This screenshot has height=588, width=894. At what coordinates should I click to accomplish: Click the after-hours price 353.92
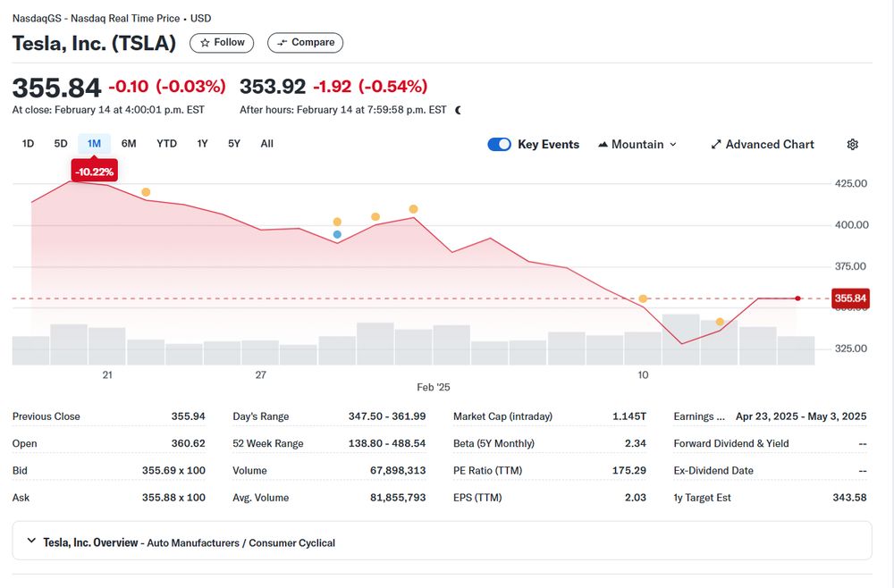273,87
